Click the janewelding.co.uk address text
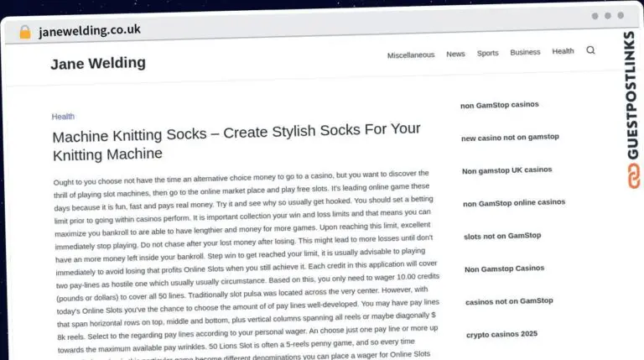 [90, 30]
